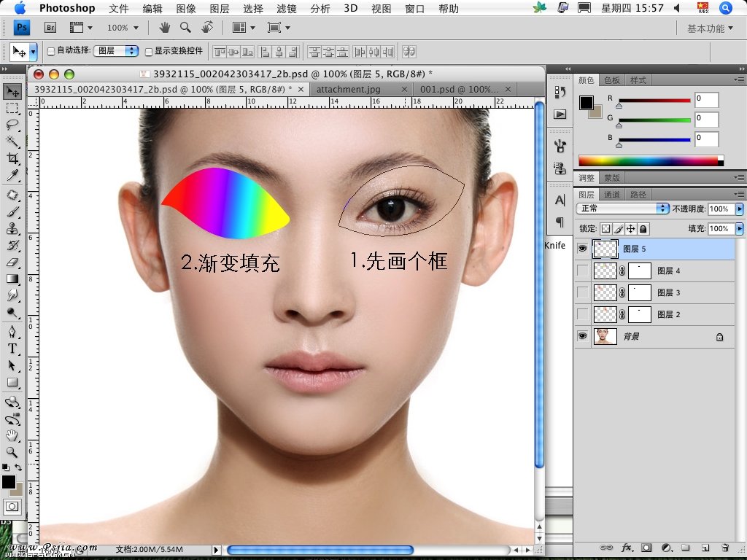Enable the 自动选择 checkbox

(x=51, y=52)
